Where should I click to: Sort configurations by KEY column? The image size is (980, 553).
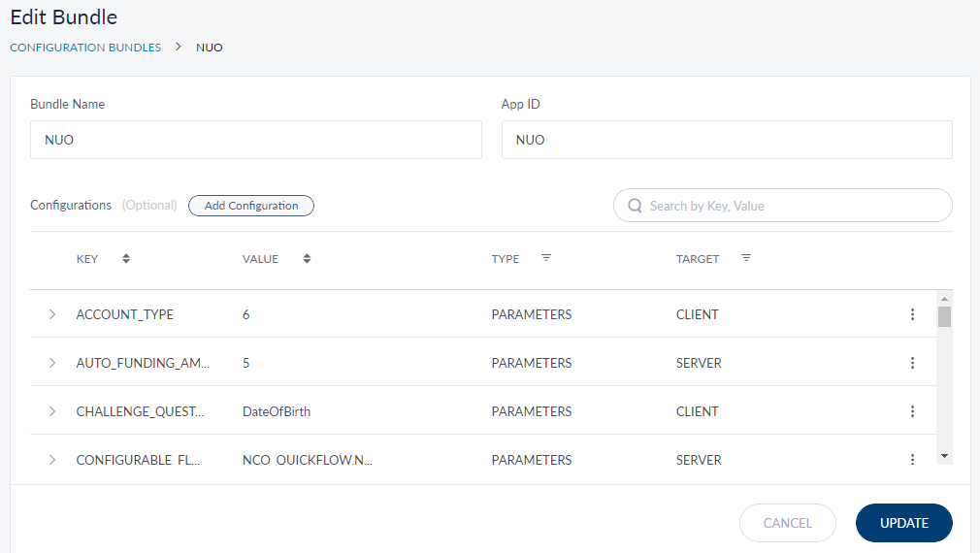click(x=126, y=259)
